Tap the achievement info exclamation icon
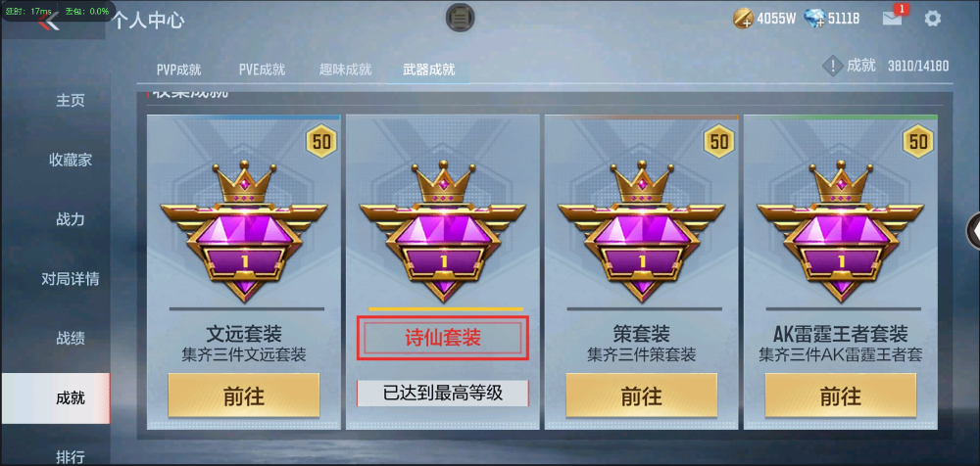Image resolution: width=980 pixels, height=466 pixels. (x=832, y=66)
